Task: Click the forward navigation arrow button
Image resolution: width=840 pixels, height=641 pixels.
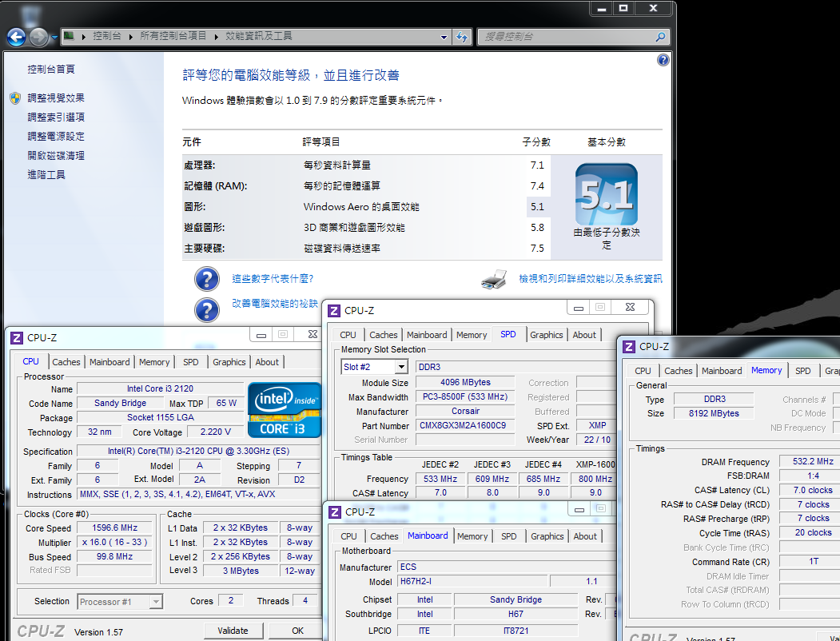Action: click(38, 37)
